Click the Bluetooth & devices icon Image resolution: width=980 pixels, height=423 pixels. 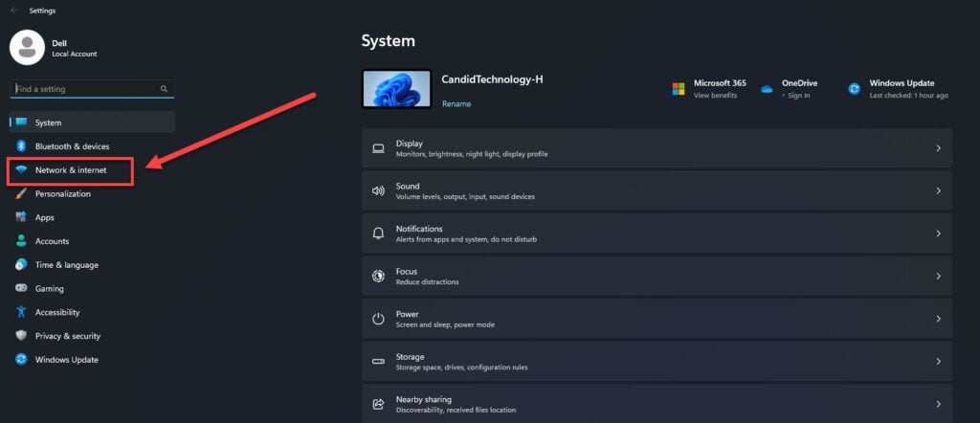(x=21, y=146)
